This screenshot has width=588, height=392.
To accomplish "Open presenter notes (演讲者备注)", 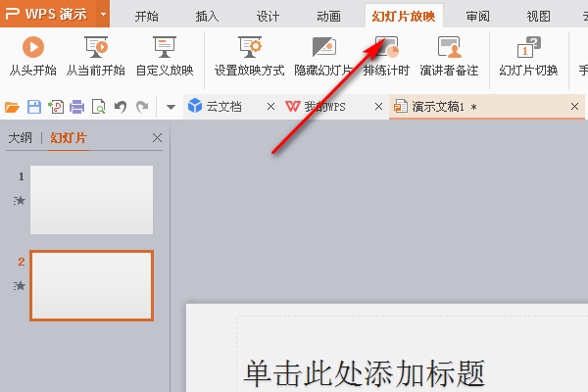I will [x=449, y=57].
